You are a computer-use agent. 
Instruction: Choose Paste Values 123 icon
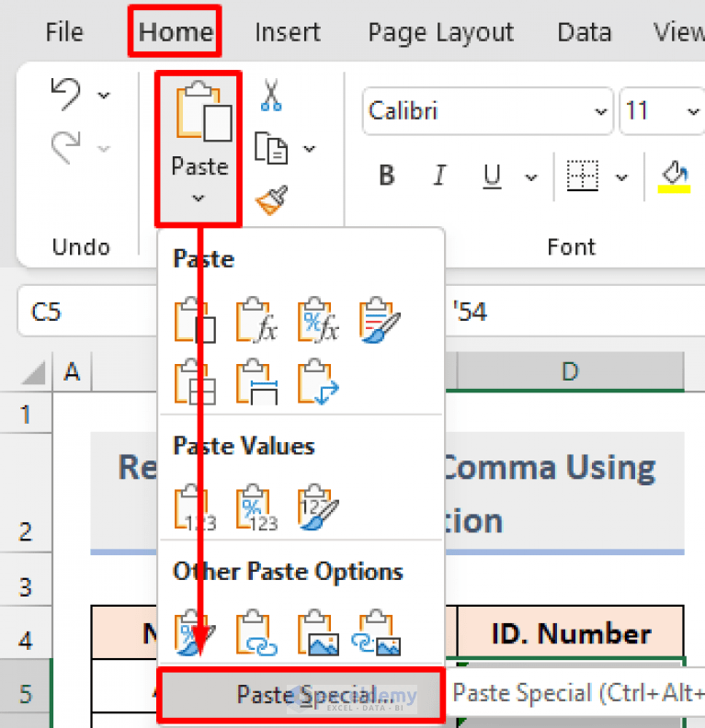tap(195, 507)
